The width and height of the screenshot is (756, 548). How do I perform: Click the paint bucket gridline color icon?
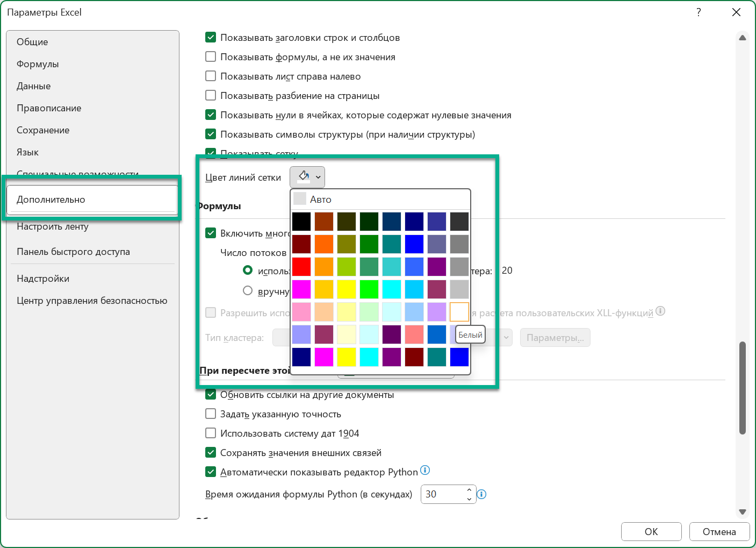[304, 176]
